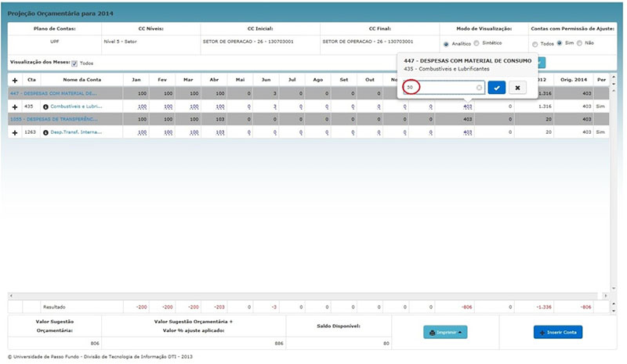This screenshot has height=364, width=627.
Task: Expand all rows with header plus icon
Action: 15,81
